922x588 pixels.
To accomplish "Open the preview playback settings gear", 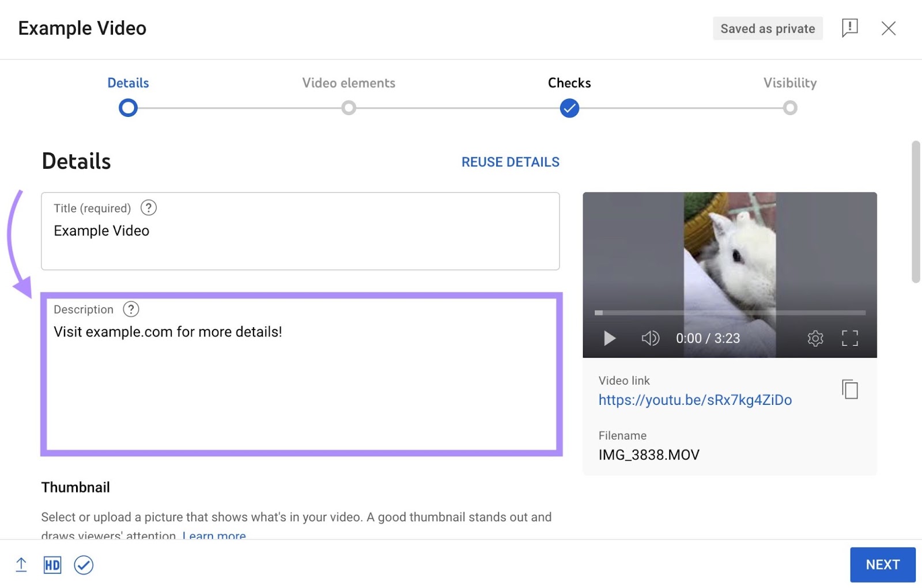I will (815, 339).
